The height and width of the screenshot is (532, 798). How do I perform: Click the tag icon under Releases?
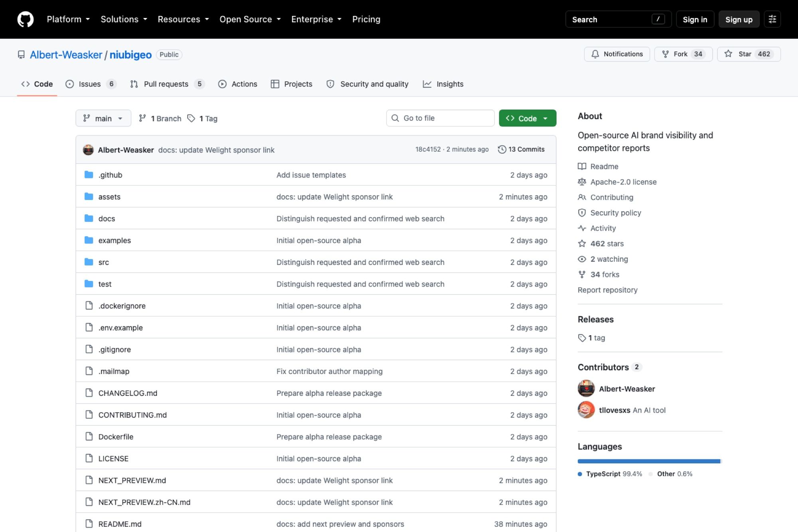point(582,338)
